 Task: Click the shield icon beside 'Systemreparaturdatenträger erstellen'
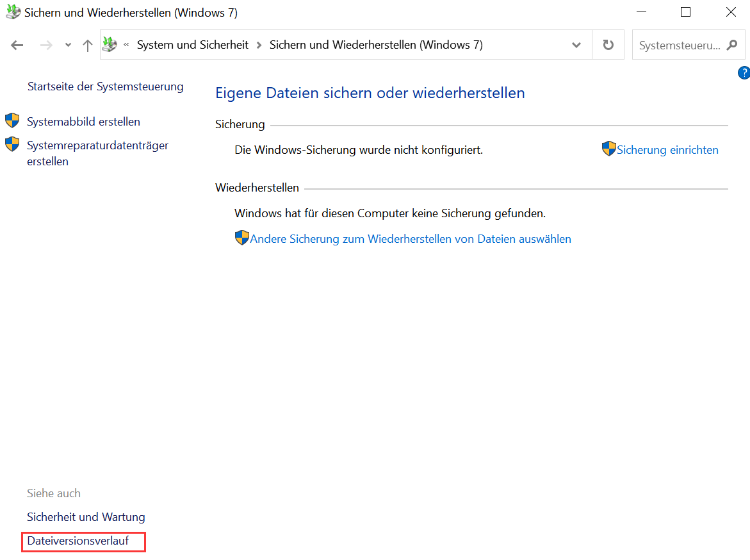tap(12, 144)
